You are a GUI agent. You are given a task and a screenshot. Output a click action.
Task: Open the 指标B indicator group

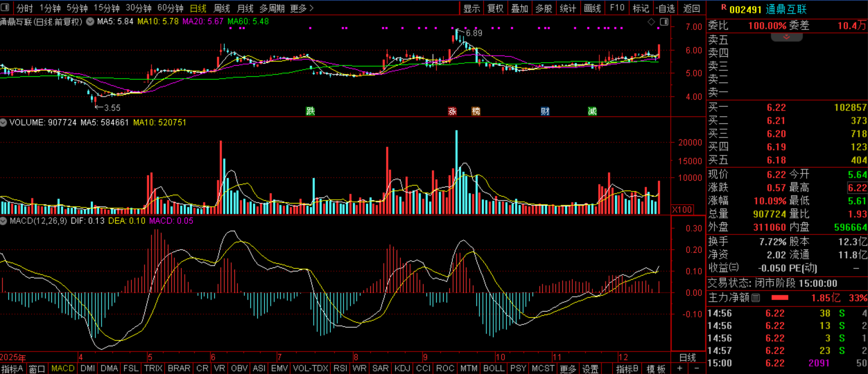(x=627, y=368)
